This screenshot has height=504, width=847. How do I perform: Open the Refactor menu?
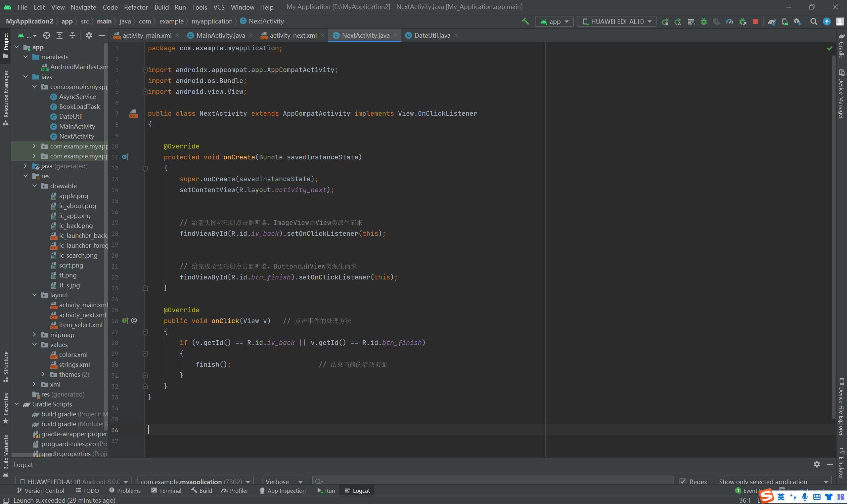pos(136,7)
